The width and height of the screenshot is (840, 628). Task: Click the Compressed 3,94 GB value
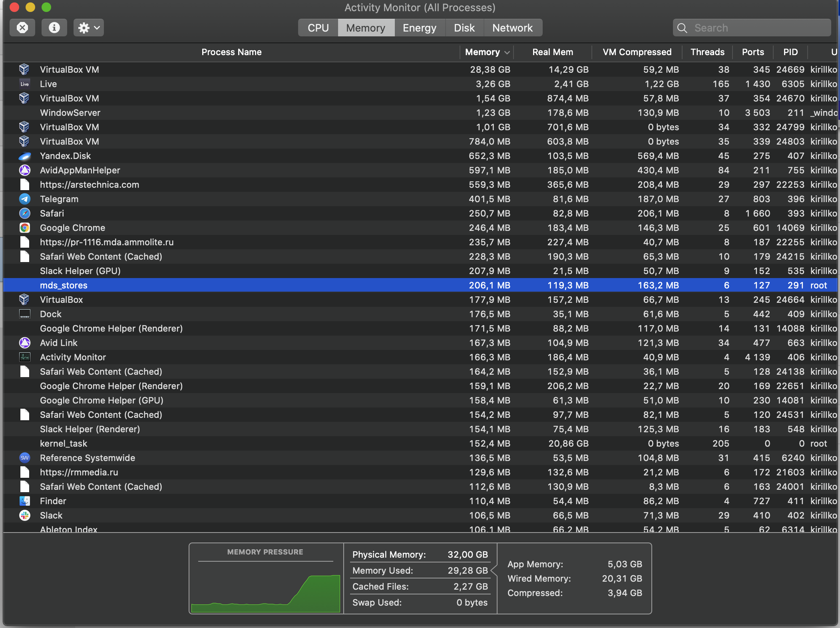pyautogui.click(x=625, y=593)
